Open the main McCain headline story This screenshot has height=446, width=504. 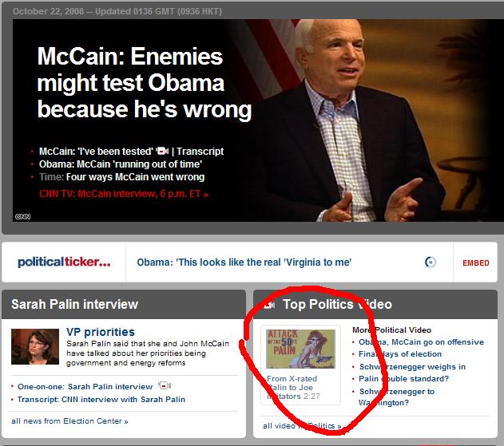click(x=145, y=83)
